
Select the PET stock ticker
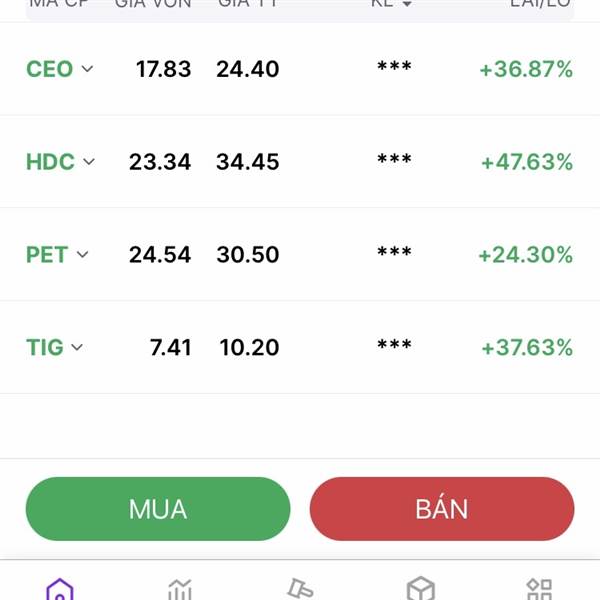pos(47,254)
